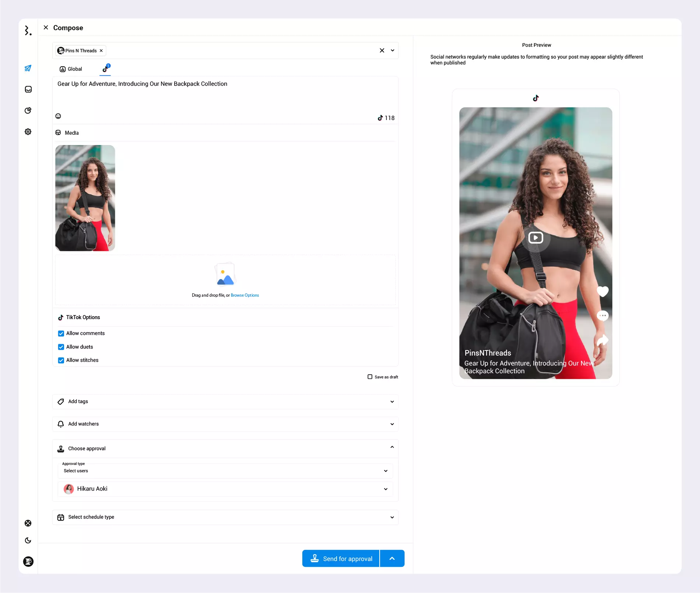Toggle dark mode moon icon
Image resolution: width=700 pixels, height=593 pixels.
click(28, 540)
